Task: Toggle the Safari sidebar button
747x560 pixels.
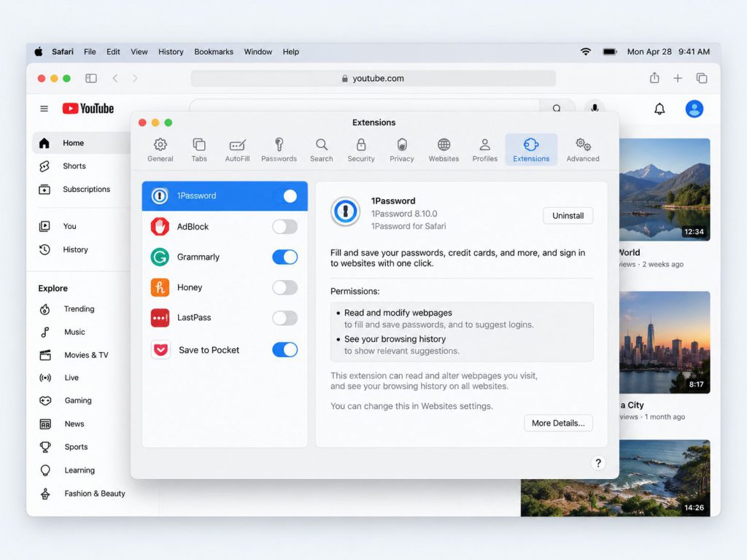Action: pyautogui.click(x=91, y=78)
